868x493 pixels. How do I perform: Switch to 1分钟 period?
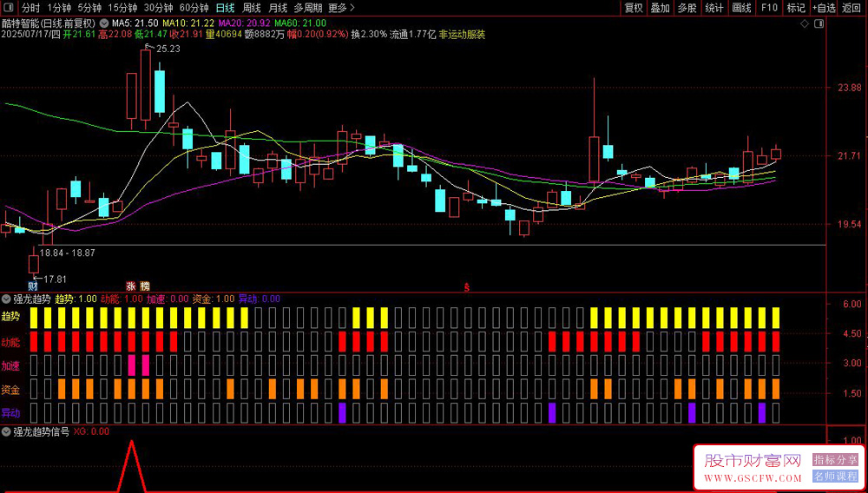tap(59, 8)
